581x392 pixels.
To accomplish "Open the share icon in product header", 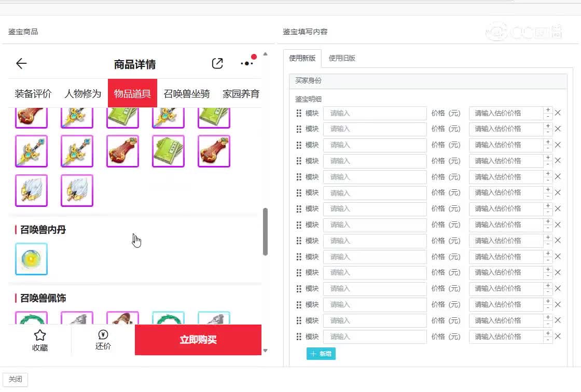I will tap(217, 64).
